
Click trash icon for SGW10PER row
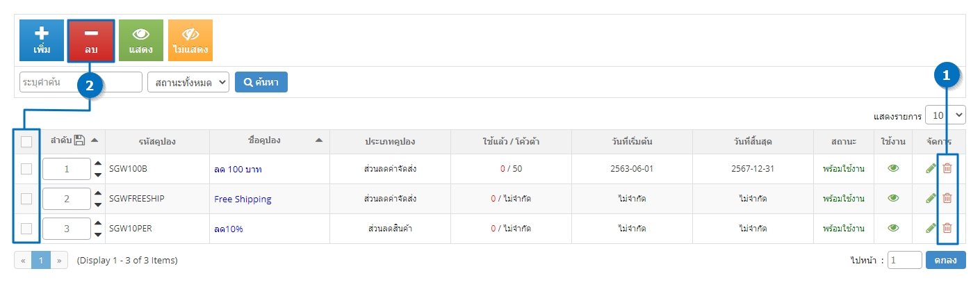click(x=947, y=228)
